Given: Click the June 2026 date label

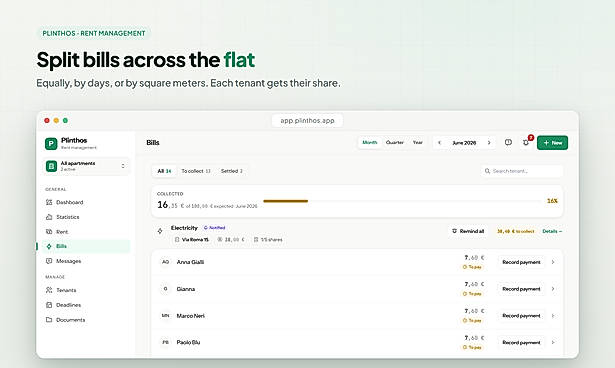Looking at the screenshot, I should 464,143.
